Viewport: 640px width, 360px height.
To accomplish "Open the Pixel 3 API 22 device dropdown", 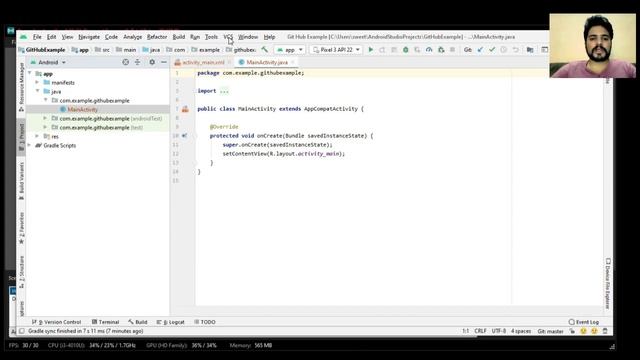I will pyautogui.click(x=336, y=50).
